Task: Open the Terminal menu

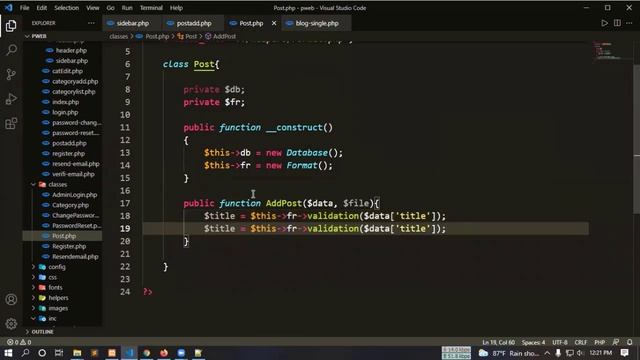Action: click(x=151, y=8)
